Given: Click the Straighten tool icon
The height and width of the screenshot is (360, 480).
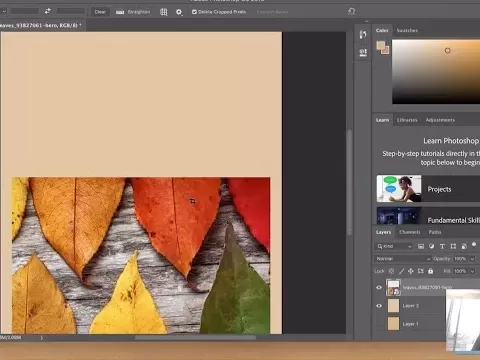Looking at the screenshot, I should [x=120, y=12].
